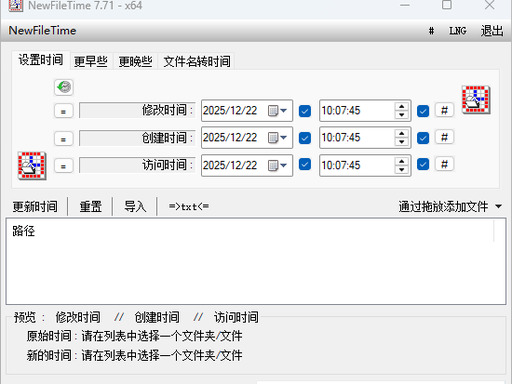Switch to the 设置时间 tab
The width and height of the screenshot is (512, 384).
41,60
